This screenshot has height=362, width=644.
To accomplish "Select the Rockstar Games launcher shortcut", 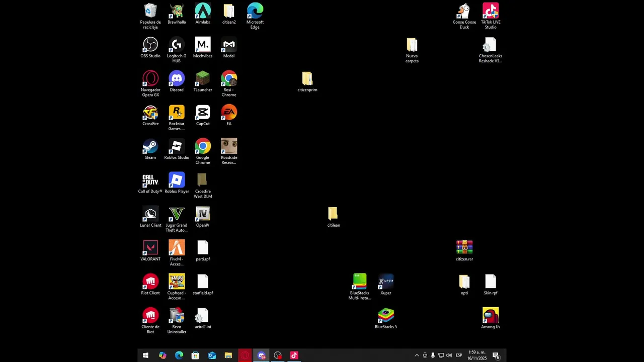I will pyautogui.click(x=177, y=118).
